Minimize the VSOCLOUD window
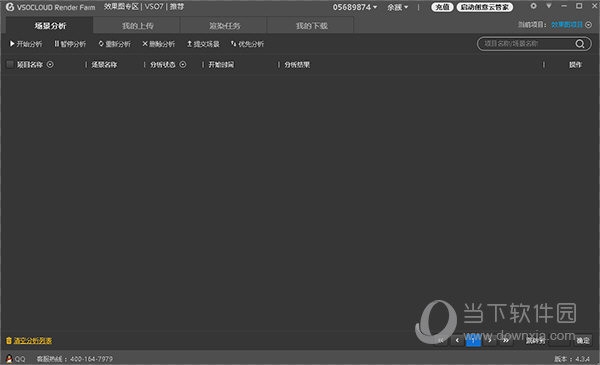 point(564,6)
